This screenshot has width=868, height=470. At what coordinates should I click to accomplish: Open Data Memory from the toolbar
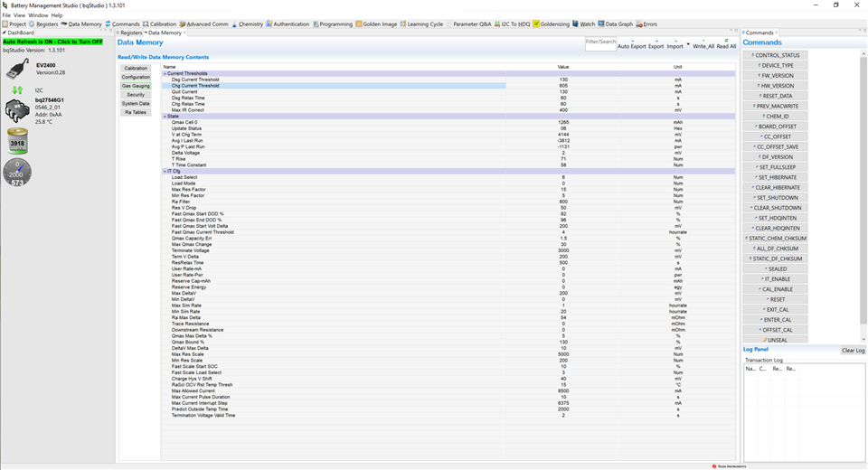80,23
